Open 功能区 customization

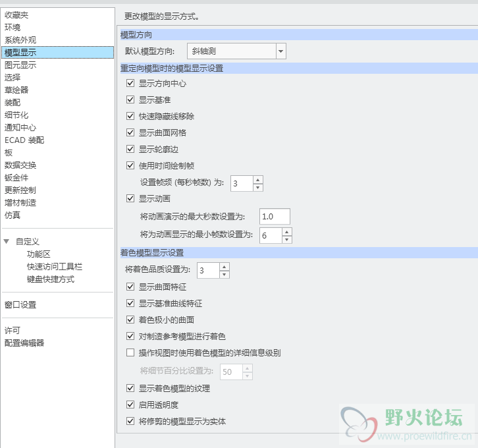pos(39,254)
